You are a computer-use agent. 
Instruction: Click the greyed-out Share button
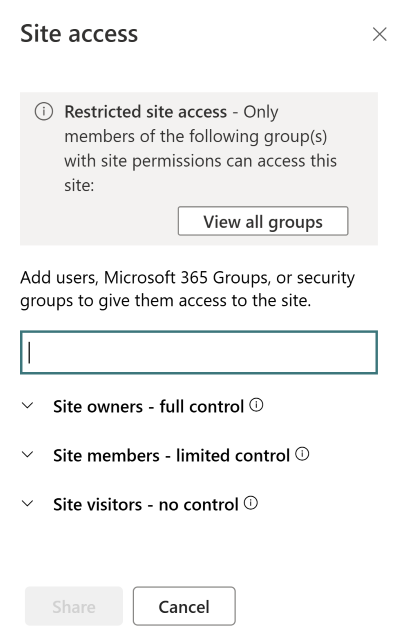click(74, 606)
